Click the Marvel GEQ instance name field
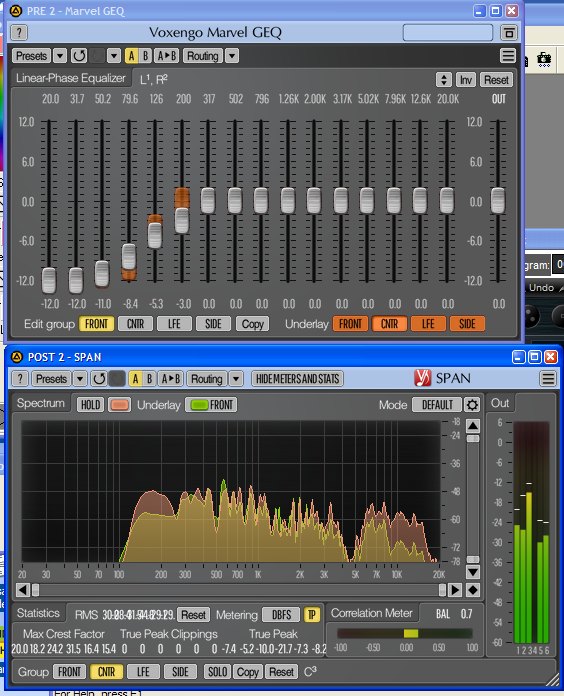The height and width of the screenshot is (696, 564). tap(447, 32)
